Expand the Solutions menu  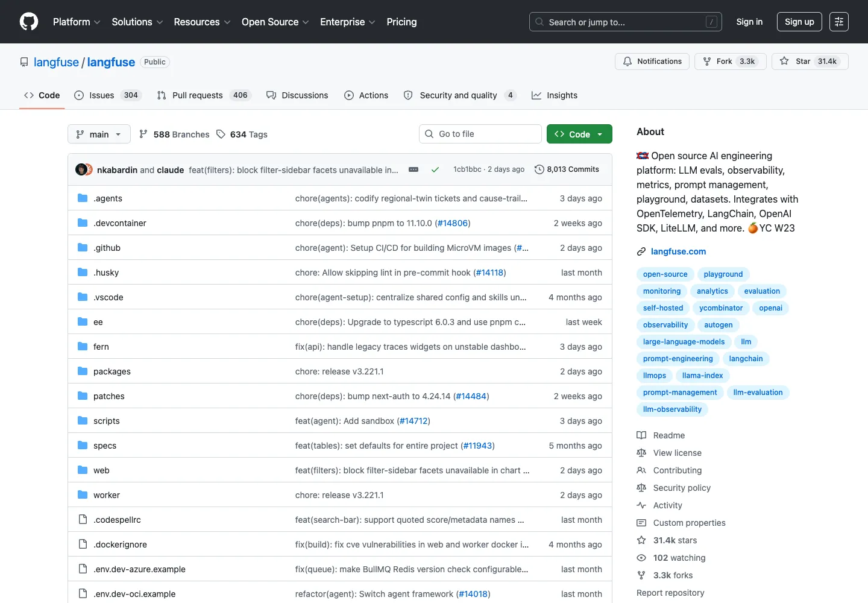pyautogui.click(x=137, y=22)
